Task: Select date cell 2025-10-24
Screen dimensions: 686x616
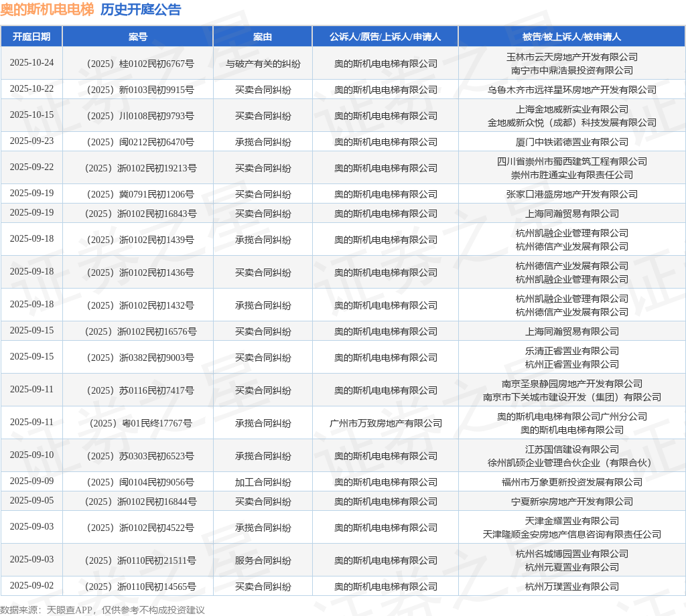Action: [32, 62]
